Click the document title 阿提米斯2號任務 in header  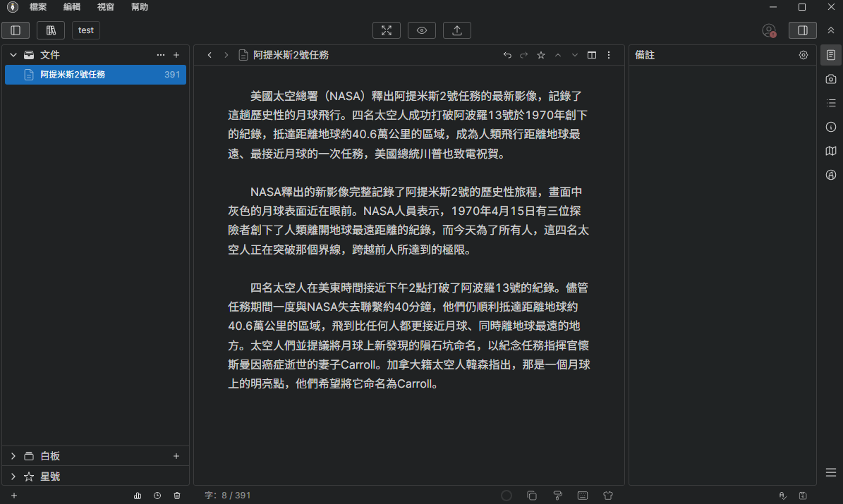(x=291, y=55)
